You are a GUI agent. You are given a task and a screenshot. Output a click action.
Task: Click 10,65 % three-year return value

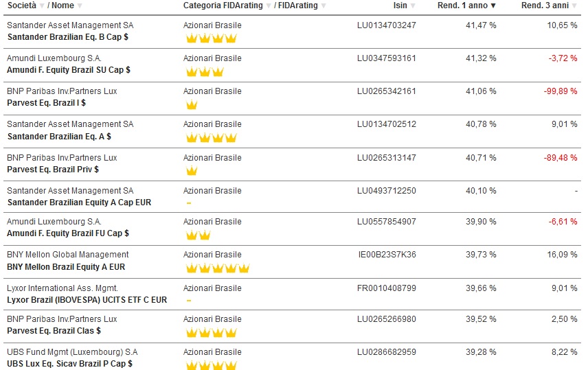tap(562, 25)
